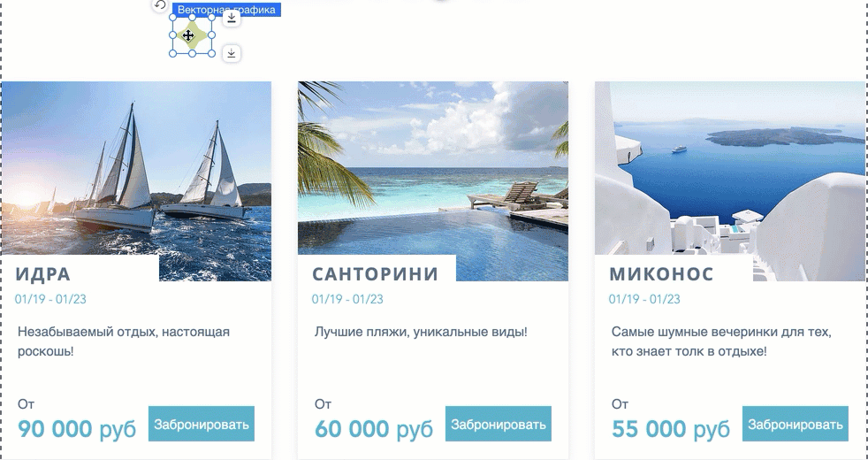Click the '55 000 руб' price text

click(670, 429)
